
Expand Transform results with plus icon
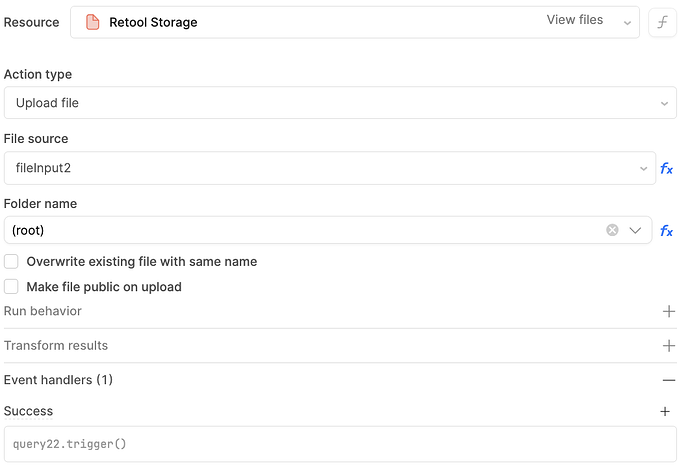point(669,346)
